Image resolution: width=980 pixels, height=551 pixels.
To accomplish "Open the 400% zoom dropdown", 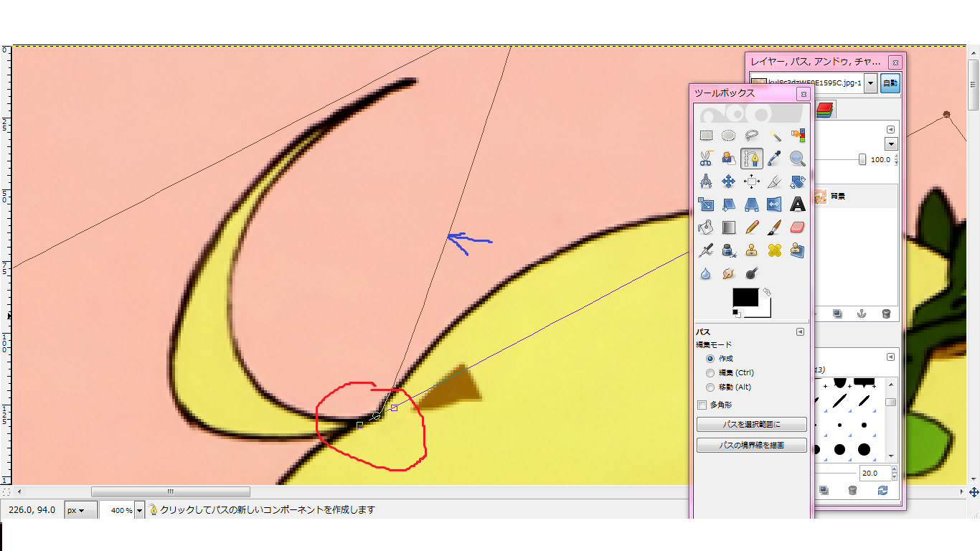I will pyautogui.click(x=139, y=510).
